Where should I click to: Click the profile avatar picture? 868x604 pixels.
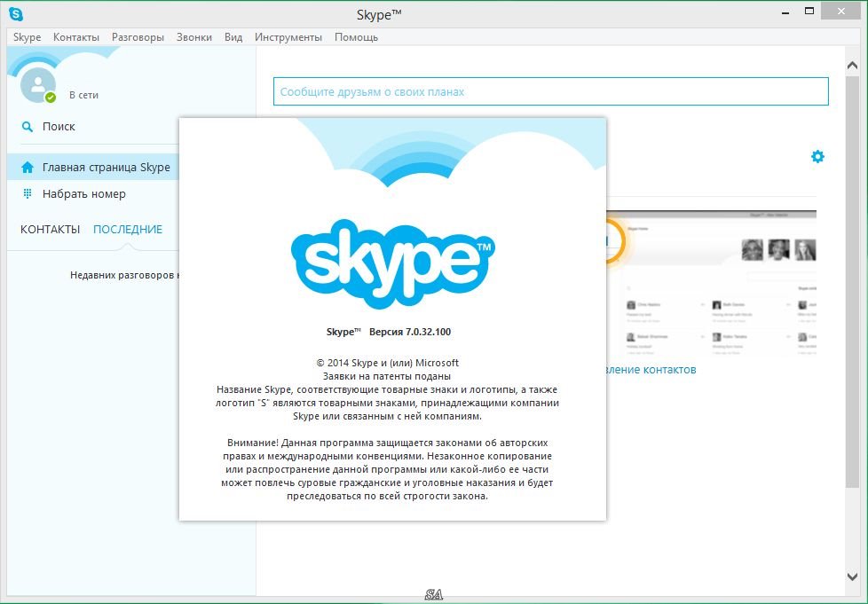(x=37, y=84)
